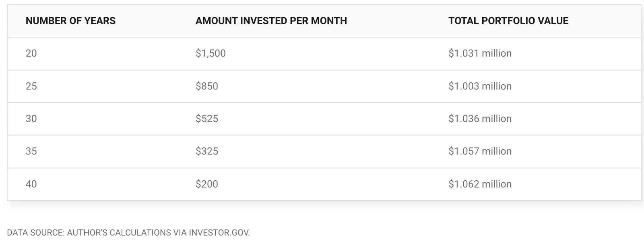Click the AMOUNT INVESTED PER MONTH header
The width and height of the screenshot is (644, 242).
click(x=271, y=21)
